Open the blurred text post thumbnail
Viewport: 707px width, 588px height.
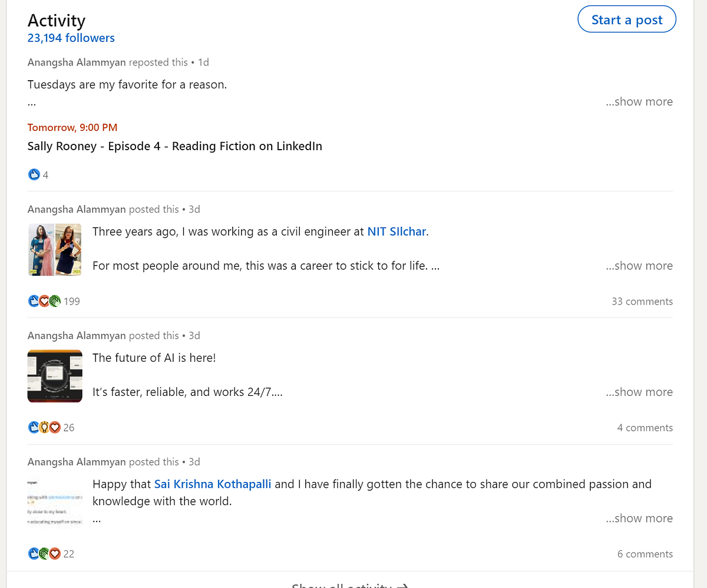pos(55,502)
